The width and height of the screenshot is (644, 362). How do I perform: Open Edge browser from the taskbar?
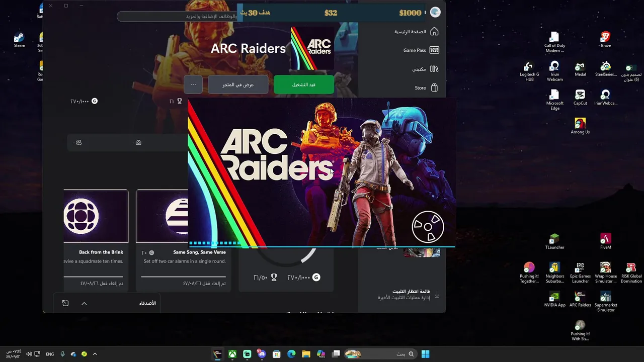click(291, 354)
